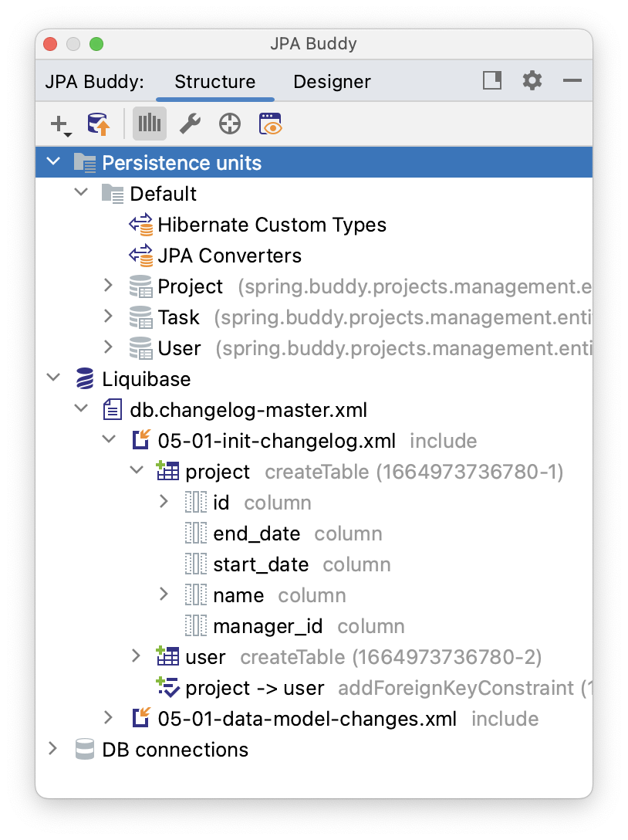Viewport: 628px width, 840px height.
Task: Switch to the Structure tab
Action: click(x=215, y=82)
